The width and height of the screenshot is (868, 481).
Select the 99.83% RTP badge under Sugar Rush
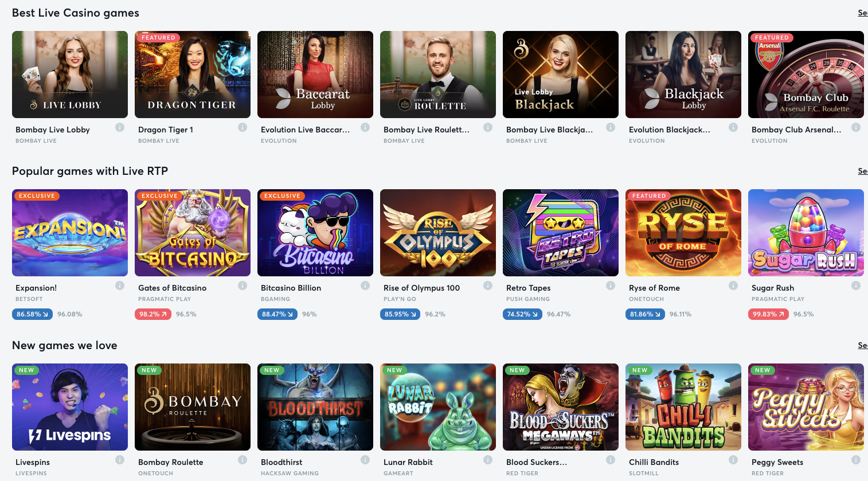pos(769,314)
